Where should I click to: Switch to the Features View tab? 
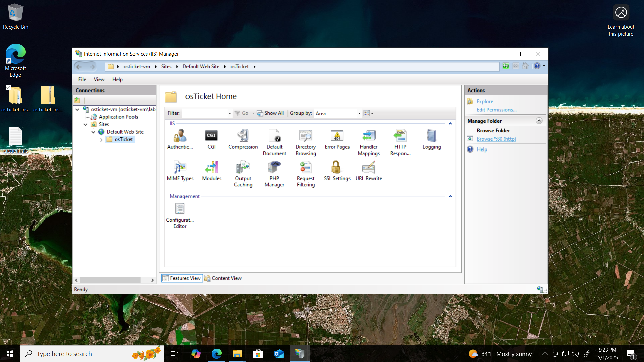pos(182,278)
